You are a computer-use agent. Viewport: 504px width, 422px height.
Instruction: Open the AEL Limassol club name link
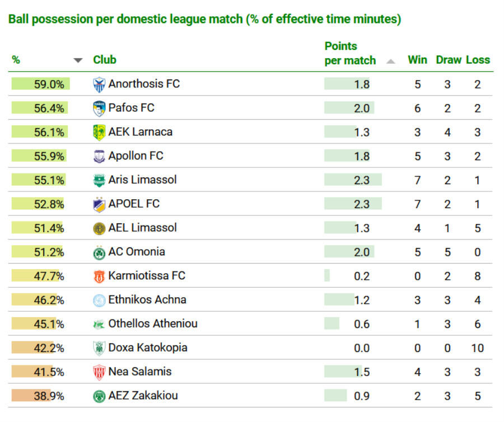(142, 228)
